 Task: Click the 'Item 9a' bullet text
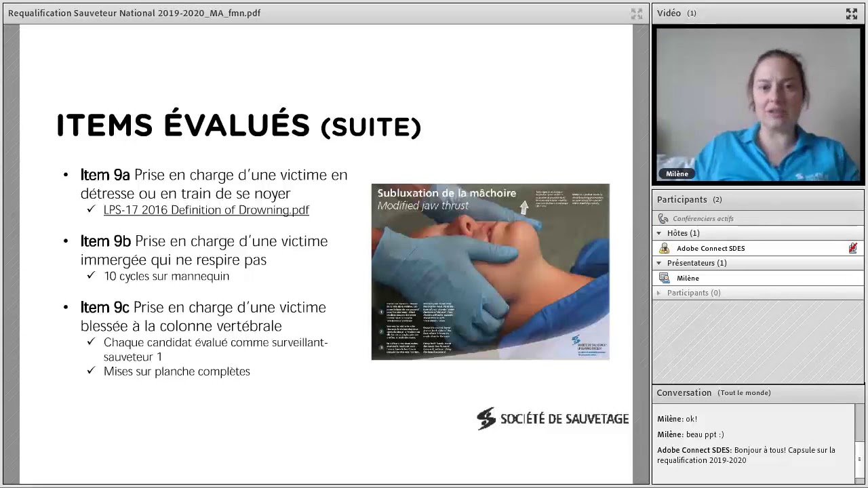coord(214,184)
